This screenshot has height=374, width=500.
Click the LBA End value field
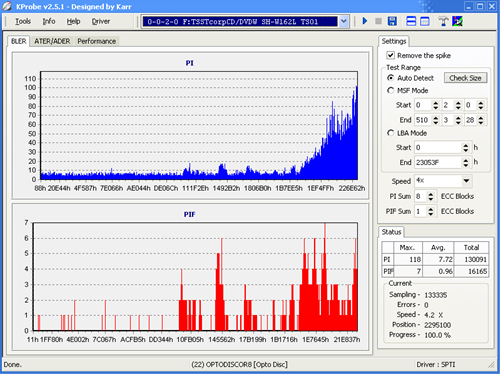[438, 162]
